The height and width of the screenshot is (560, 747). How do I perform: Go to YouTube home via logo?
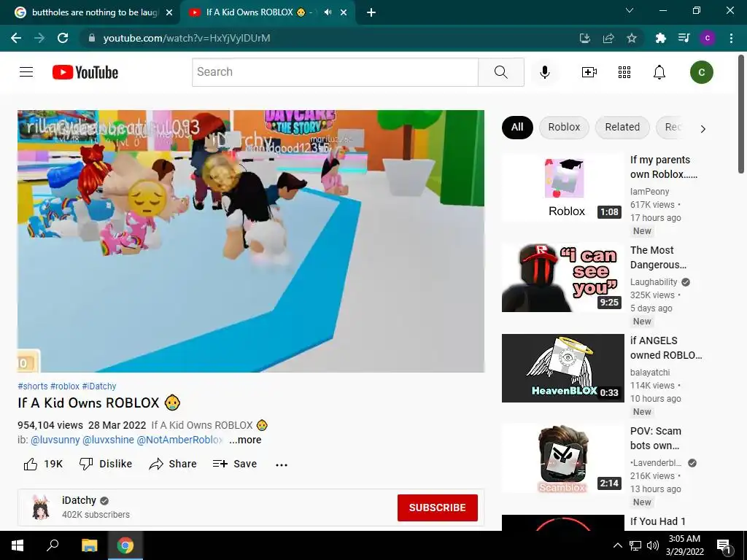pos(85,72)
